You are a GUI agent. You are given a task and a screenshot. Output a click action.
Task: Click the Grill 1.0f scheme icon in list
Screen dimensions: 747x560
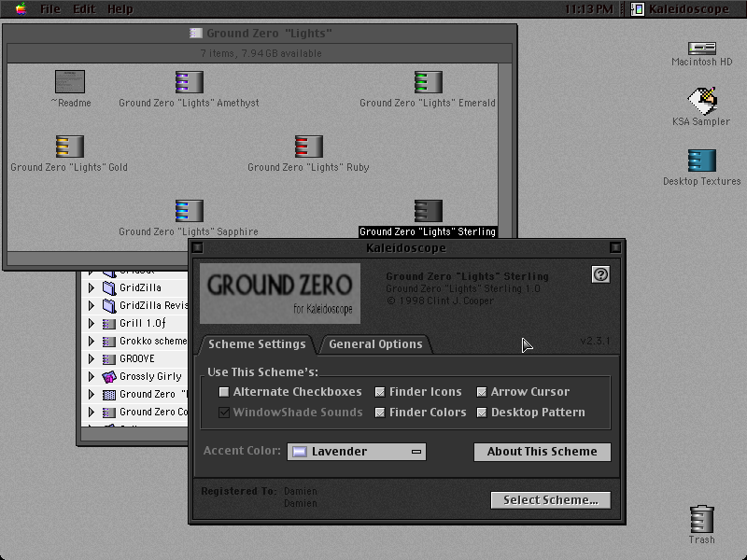click(x=109, y=324)
